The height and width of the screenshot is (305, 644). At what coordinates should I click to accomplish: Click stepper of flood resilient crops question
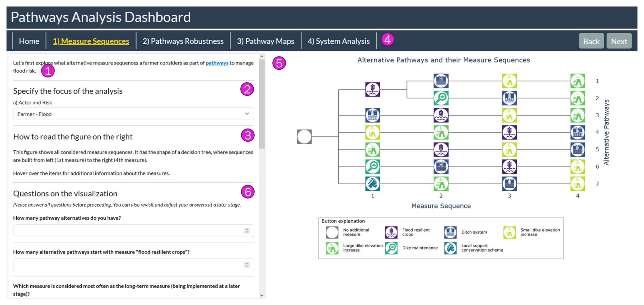pos(247,265)
